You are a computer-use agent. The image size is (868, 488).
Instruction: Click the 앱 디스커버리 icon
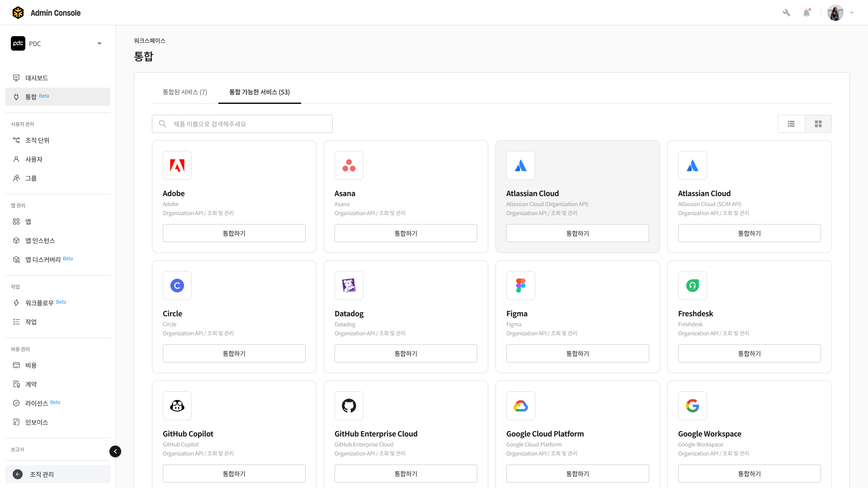coord(16,259)
